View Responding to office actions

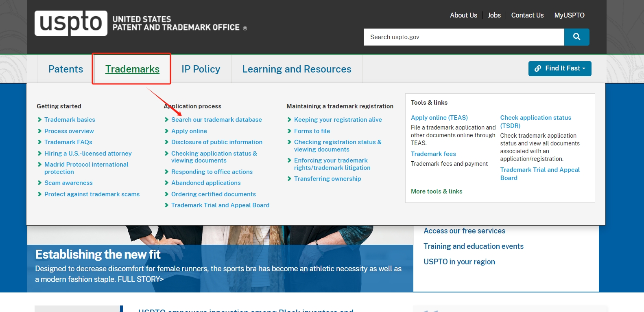point(212,172)
